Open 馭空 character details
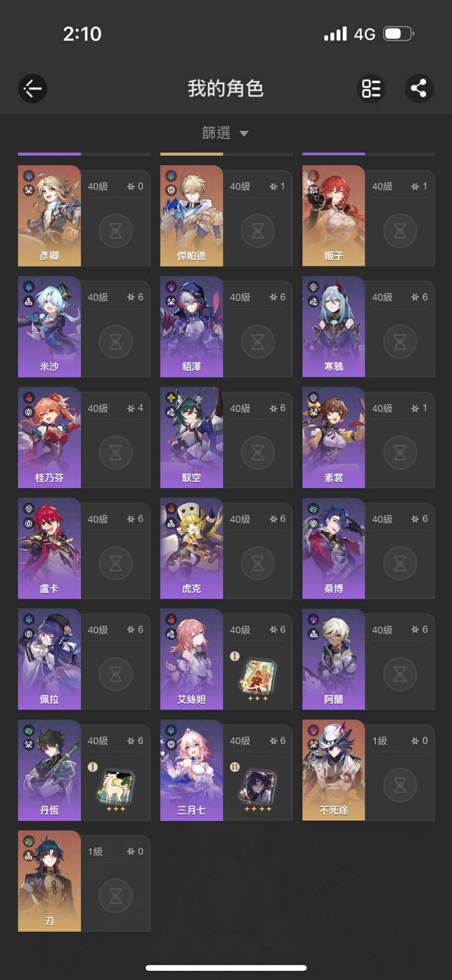This screenshot has height=980, width=452. point(227,438)
